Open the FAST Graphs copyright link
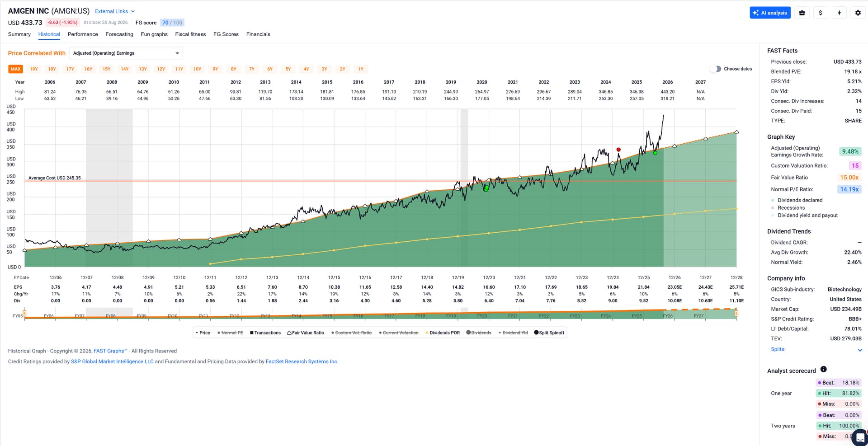868x446 pixels. tap(110, 351)
